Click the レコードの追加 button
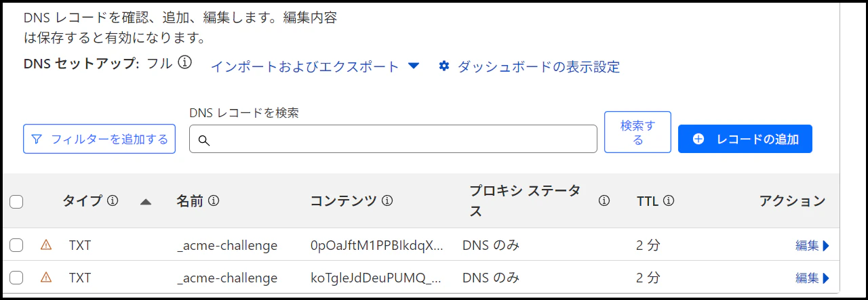This screenshot has height=300, width=868. (x=745, y=139)
